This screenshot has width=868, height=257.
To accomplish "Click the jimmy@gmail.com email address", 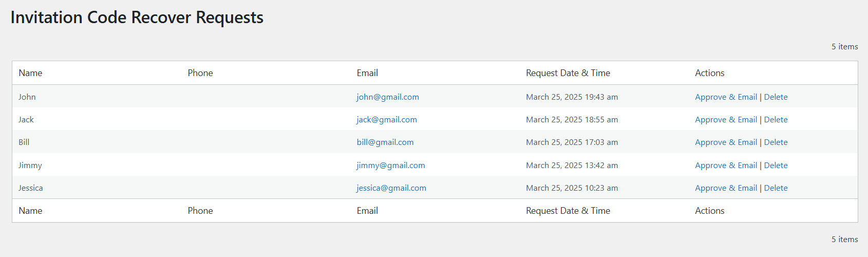I will pos(391,166).
